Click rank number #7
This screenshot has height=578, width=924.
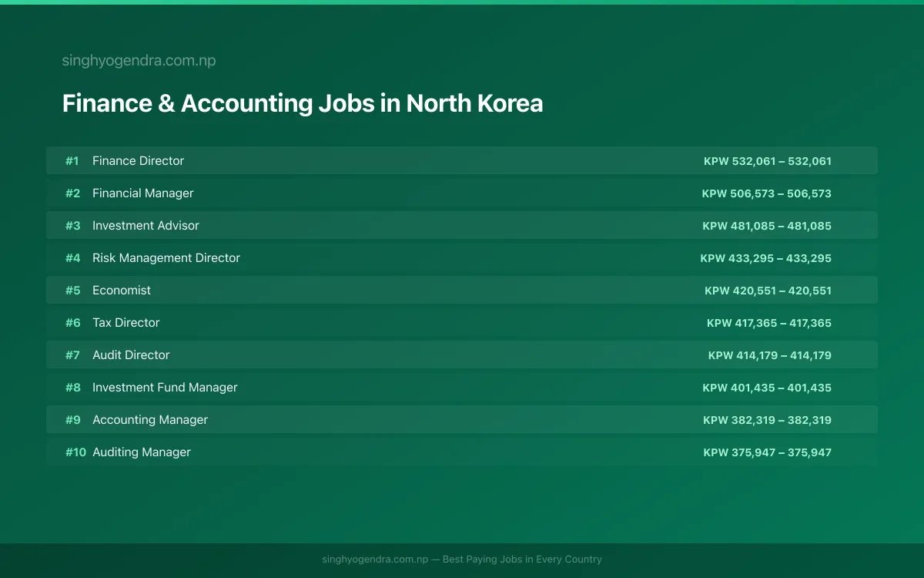[72, 355]
